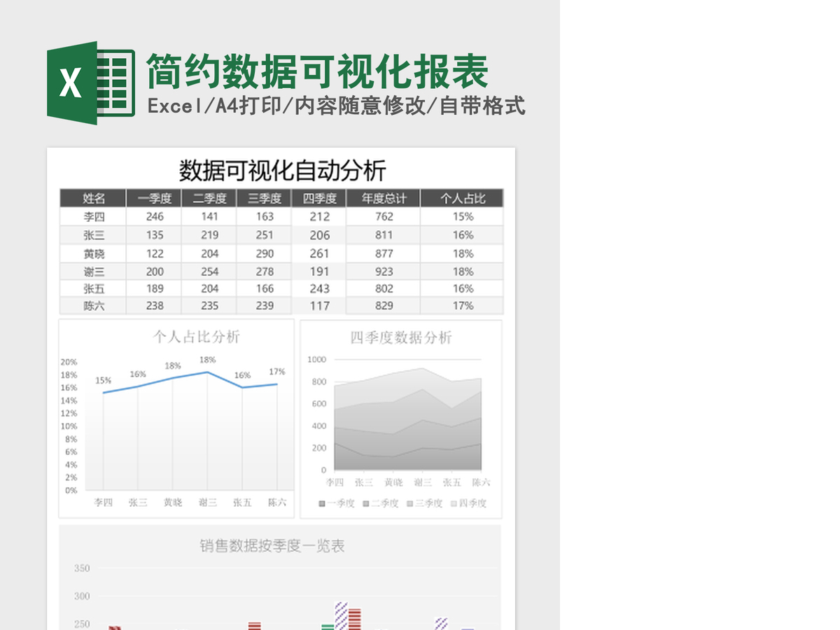The image size is (840, 630).
Task: Select cell value 278 in 谢三 row
Action: [x=265, y=272]
